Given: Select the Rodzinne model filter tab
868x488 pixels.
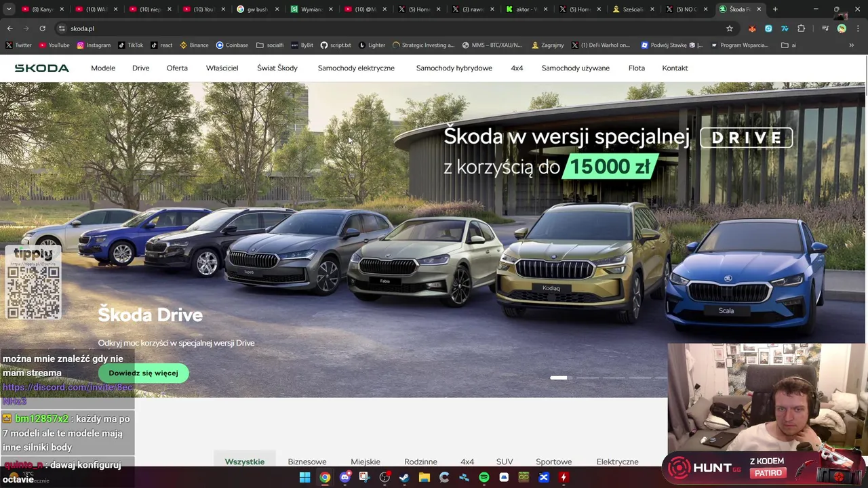Looking at the screenshot, I should coord(420,462).
